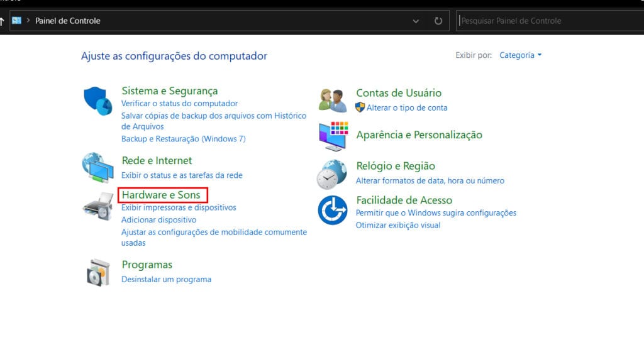Open Backup e Restauração (Windows 7)
Screen dimensions: 644x362
[183, 139]
